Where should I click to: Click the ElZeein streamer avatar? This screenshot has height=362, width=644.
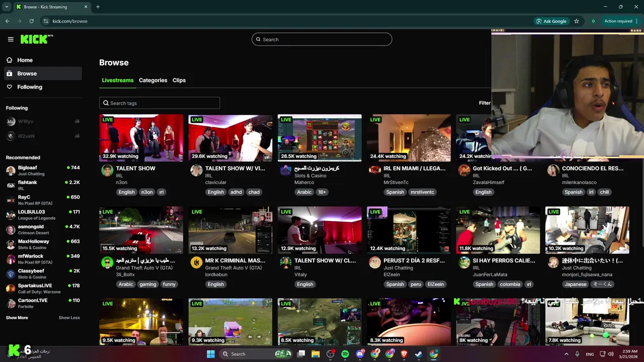click(375, 262)
